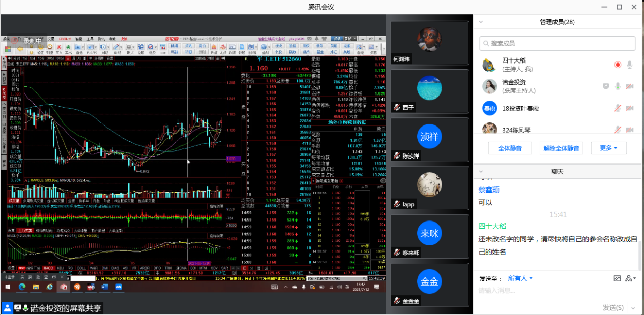Click the lapp participant tile
The image size is (644, 315).
(x=430, y=188)
